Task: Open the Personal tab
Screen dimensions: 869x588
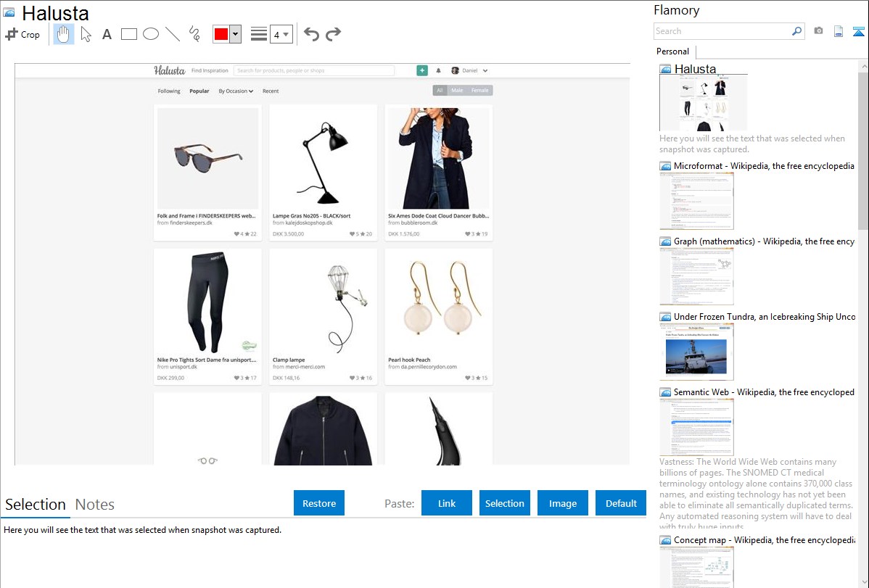Action: pos(673,51)
